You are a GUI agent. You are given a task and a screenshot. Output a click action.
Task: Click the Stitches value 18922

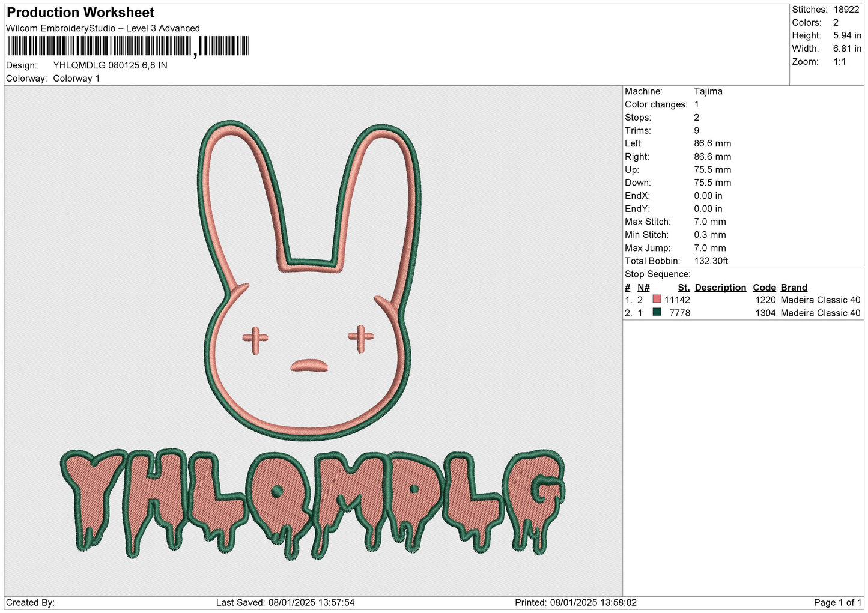coord(846,10)
